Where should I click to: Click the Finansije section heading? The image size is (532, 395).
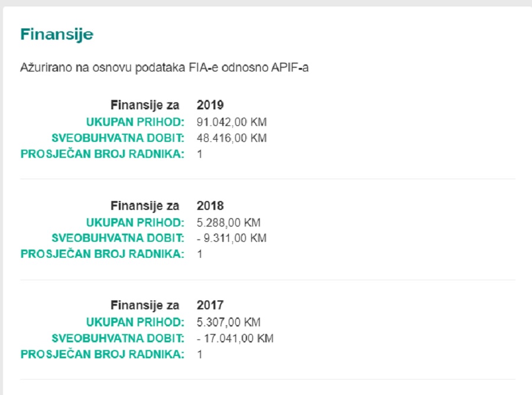[x=57, y=35]
